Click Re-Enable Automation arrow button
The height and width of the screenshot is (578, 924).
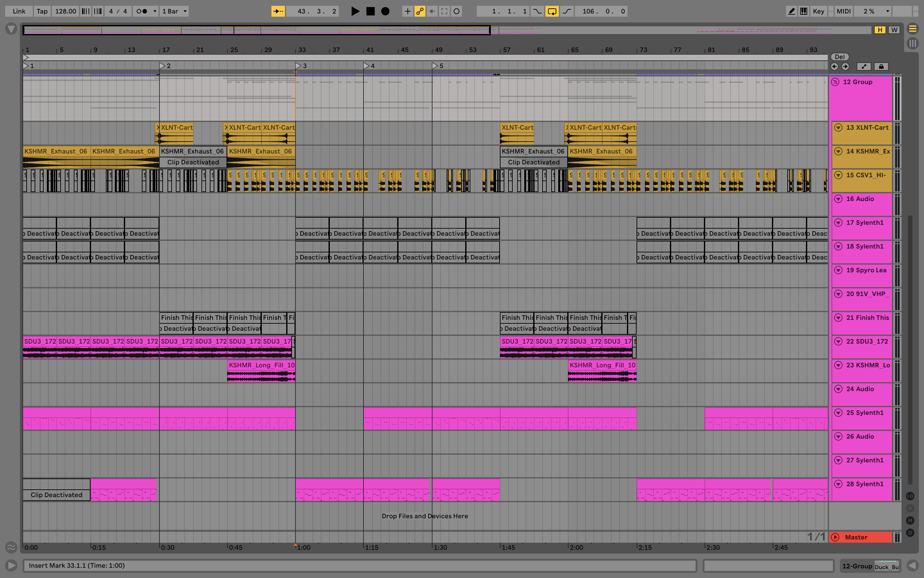pyautogui.click(x=432, y=11)
